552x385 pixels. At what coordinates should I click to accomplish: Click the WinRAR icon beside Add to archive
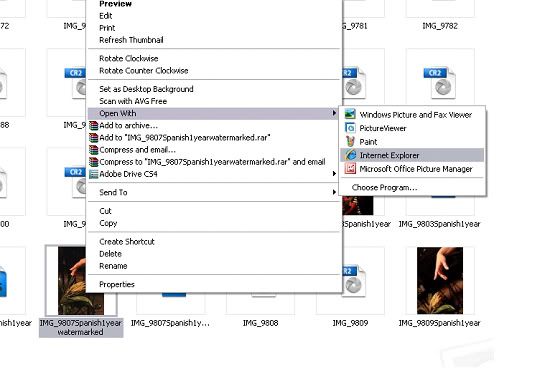pos(93,125)
